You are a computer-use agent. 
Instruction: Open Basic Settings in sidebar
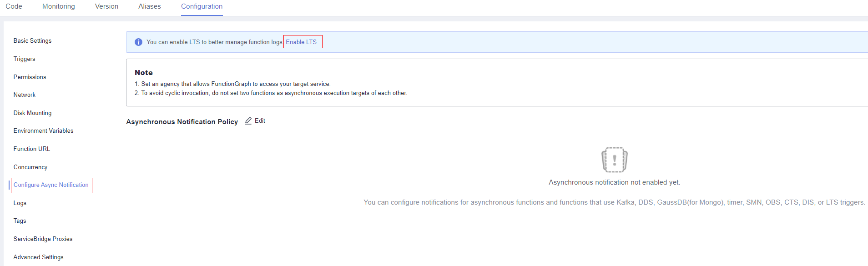coord(32,41)
